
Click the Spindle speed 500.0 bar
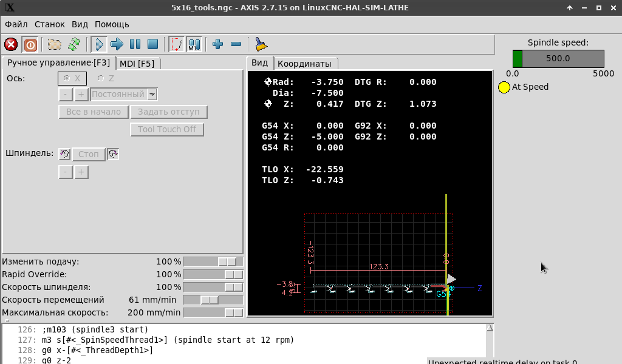(x=558, y=59)
